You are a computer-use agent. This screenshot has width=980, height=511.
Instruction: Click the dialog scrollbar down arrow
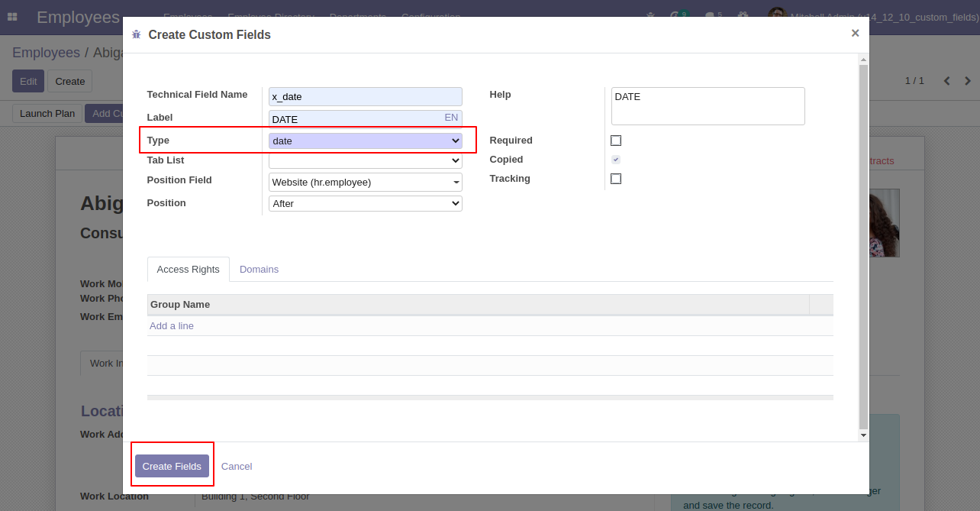click(863, 435)
